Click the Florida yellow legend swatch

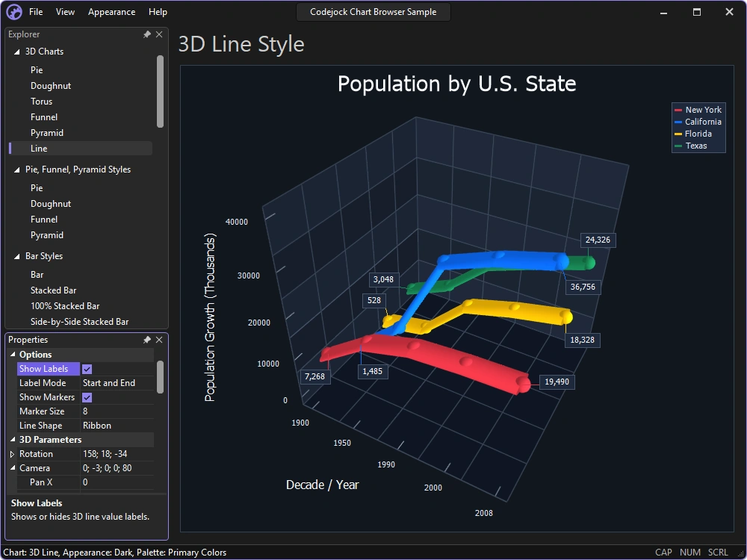pos(678,134)
